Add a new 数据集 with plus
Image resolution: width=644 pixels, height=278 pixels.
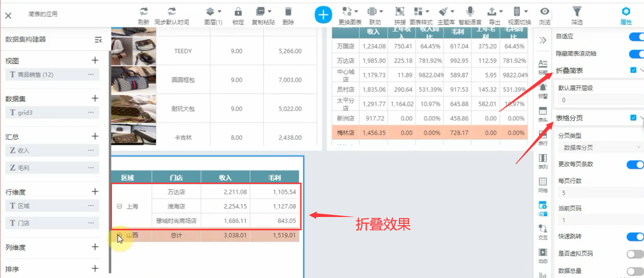point(95,98)
